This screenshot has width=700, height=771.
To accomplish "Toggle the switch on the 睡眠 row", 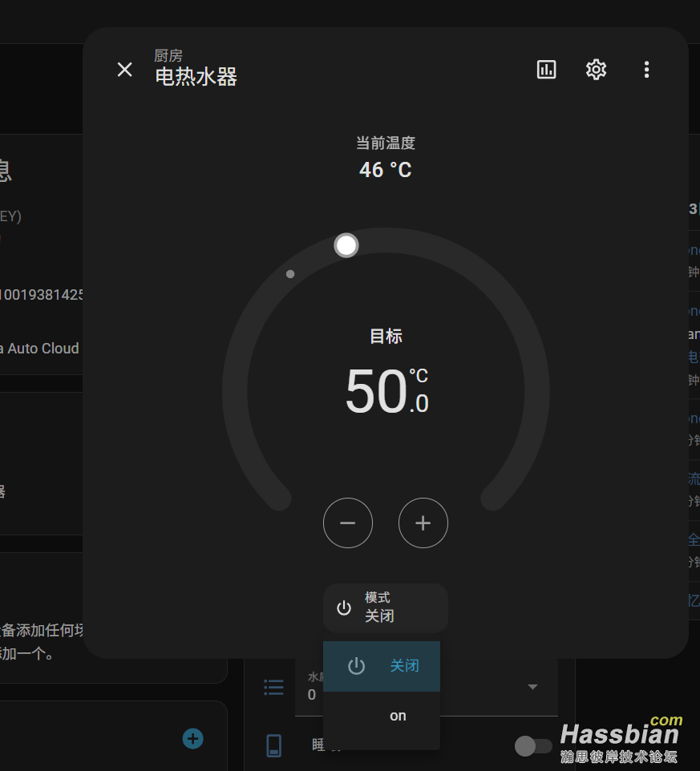I will tap(534, 746).
